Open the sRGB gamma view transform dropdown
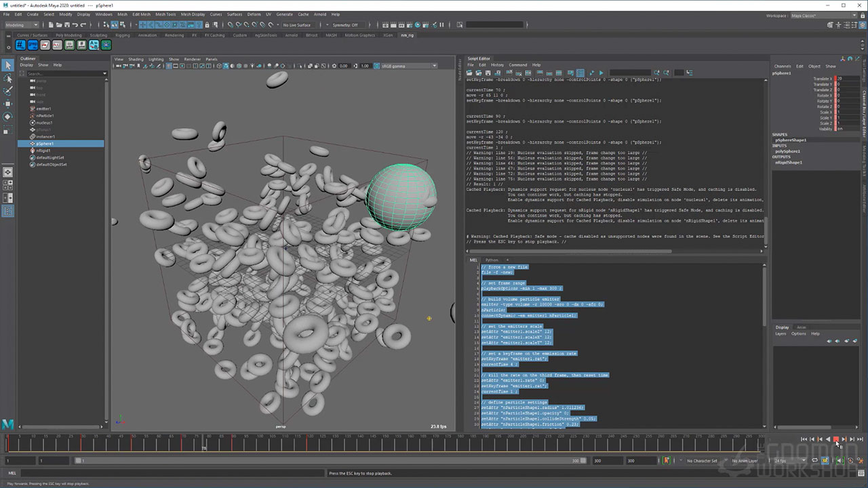 click(407, 66)
